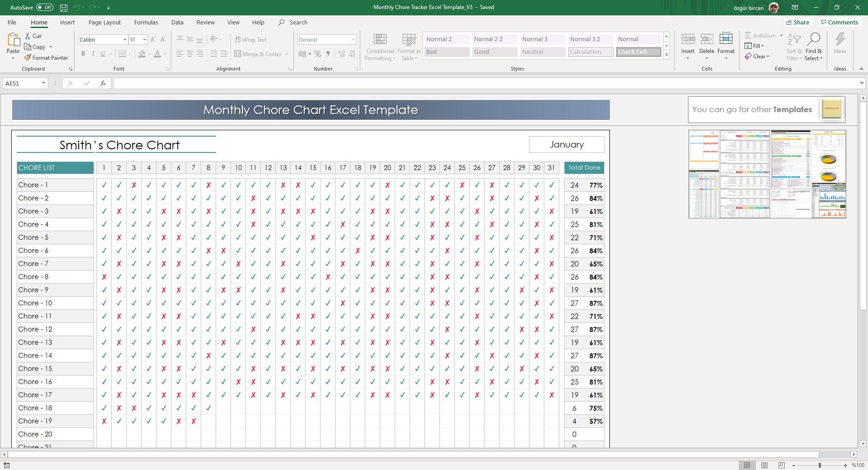Open the Find & Select tool

click(814, 47)
